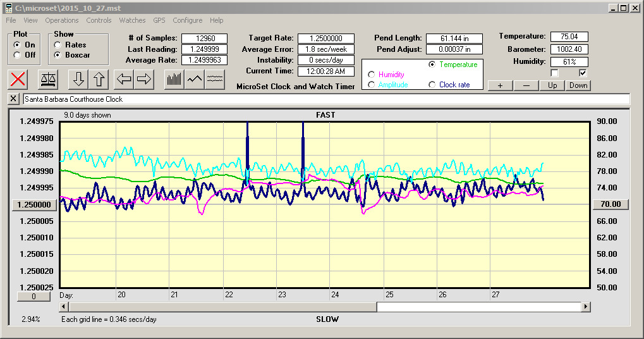Untick the checked box under Humidity
Image resolution: width=644 pixels, height=339 pixels.
583,73
